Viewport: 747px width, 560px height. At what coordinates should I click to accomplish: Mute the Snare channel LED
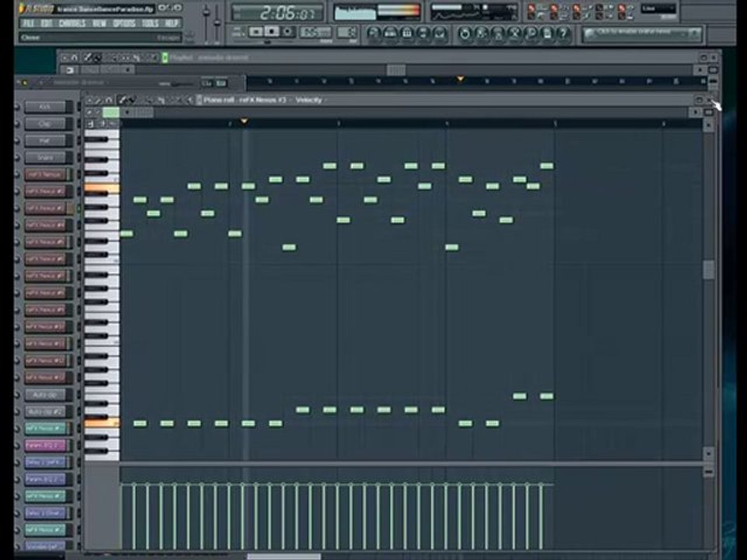pos(18,158)
